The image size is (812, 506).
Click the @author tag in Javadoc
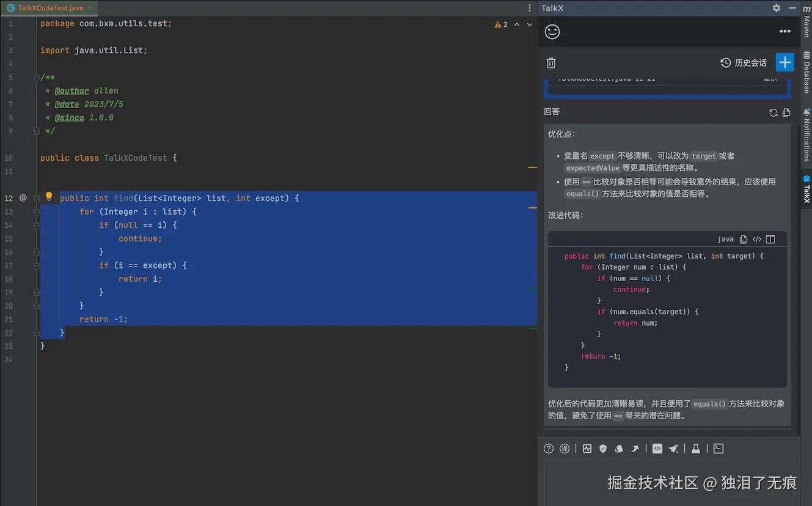pyautogui.click(x=72, y=90)
